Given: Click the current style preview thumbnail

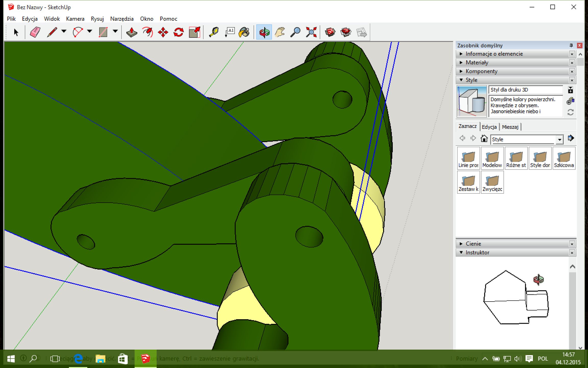Looking at the screenshot, I should tap(472, 101).
